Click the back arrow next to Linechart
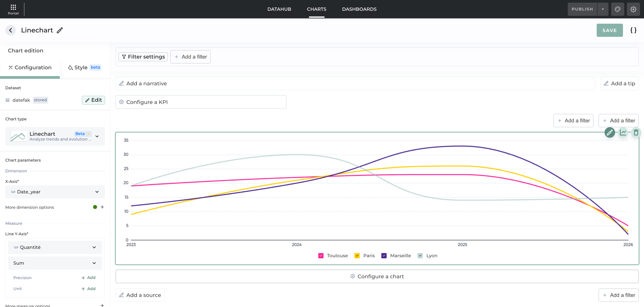 coord(11,30)
